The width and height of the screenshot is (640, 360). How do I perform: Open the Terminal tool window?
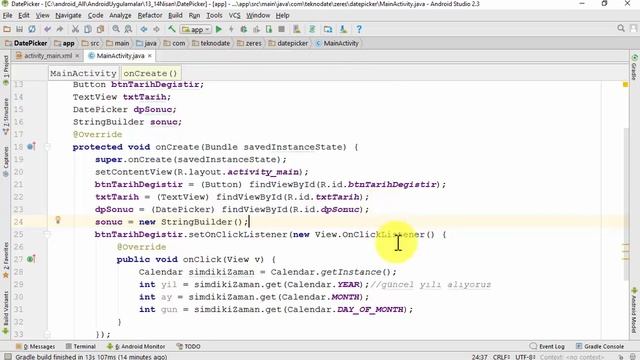coord(81,346)
